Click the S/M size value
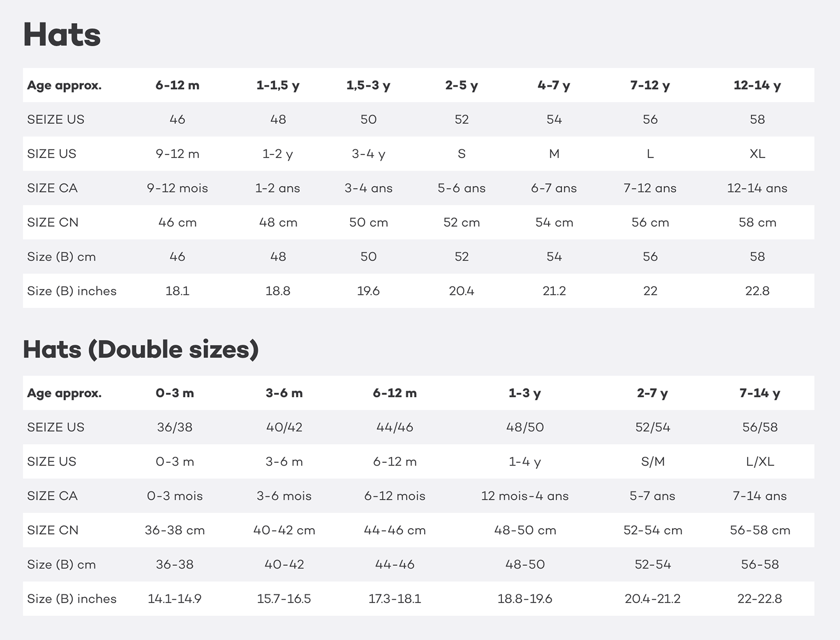 653,461
